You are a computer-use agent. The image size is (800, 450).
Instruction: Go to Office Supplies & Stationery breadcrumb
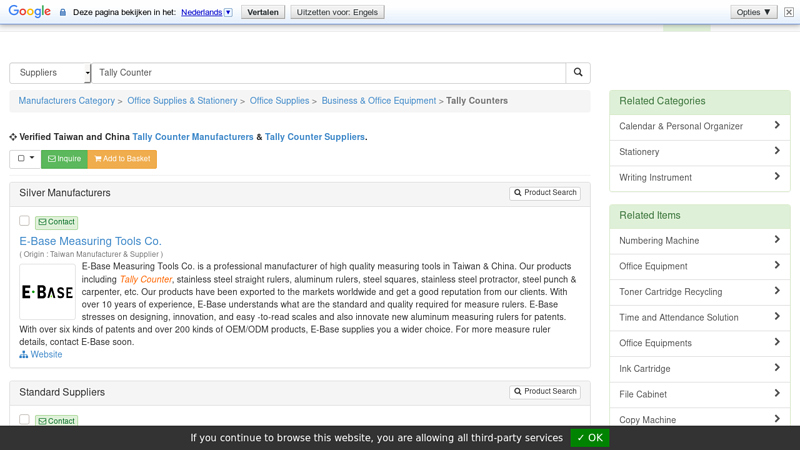coord(182,101)
